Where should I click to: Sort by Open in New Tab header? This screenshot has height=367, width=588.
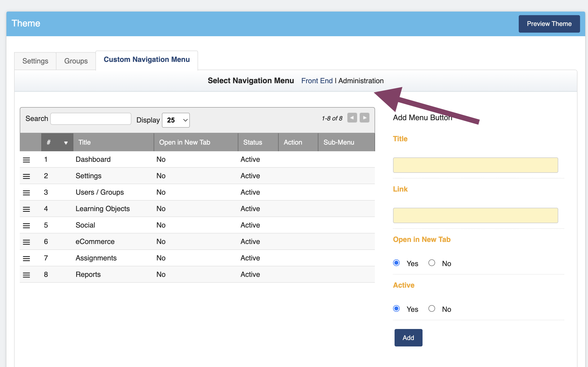196,142
